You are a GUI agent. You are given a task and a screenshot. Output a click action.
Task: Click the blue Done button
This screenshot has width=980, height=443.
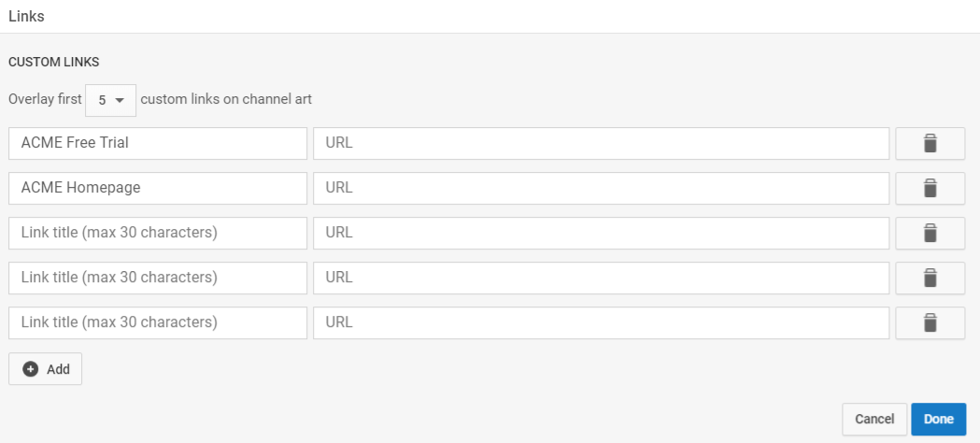(x=938, y=420)
